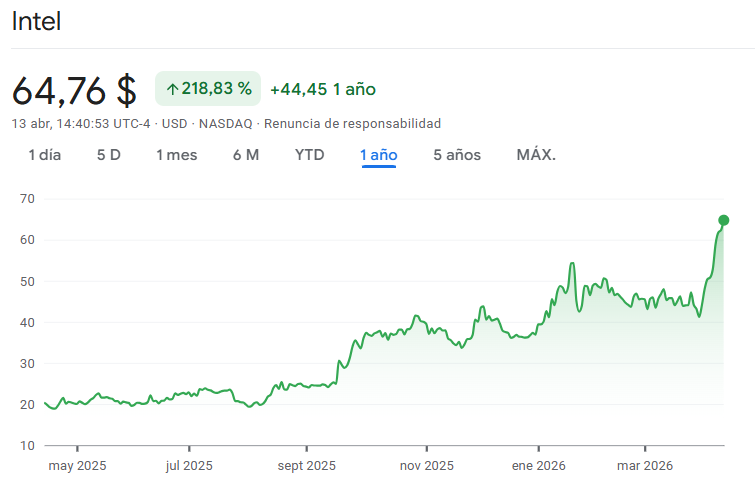The image size is (755, 484).
Task: Click the jul 2025 axis label
Action: tap(189, 466)
